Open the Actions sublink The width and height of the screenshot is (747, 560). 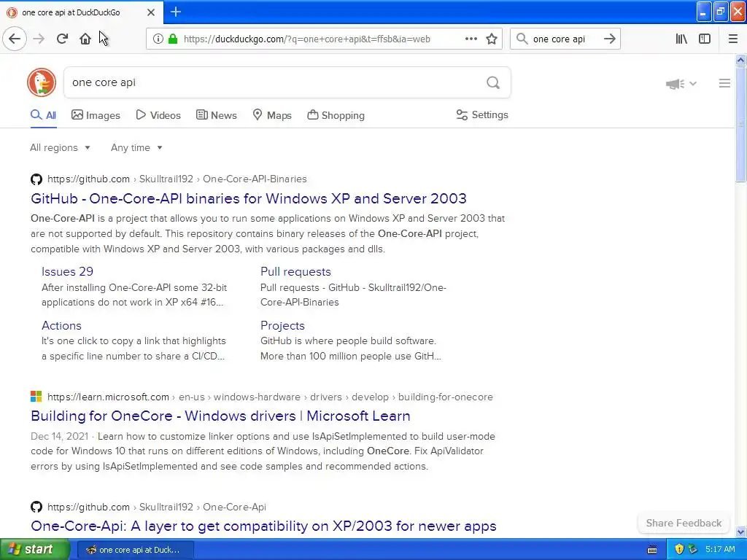coord(61,325)
